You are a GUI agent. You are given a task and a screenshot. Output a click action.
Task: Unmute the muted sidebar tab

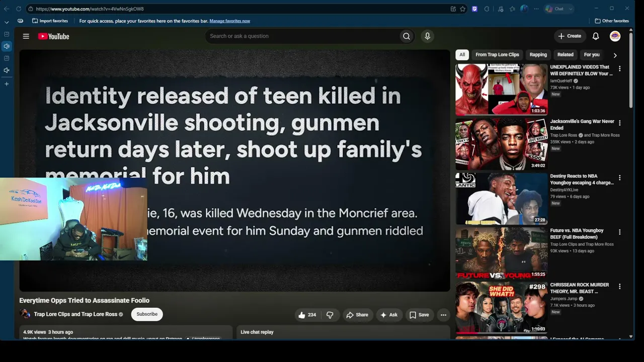7,70
